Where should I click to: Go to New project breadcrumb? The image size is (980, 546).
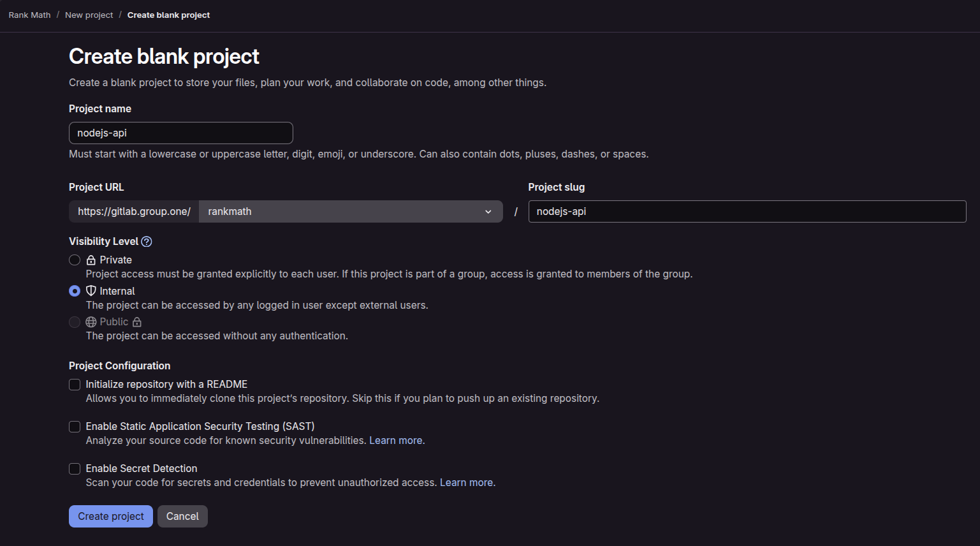(x=89, y=15)
